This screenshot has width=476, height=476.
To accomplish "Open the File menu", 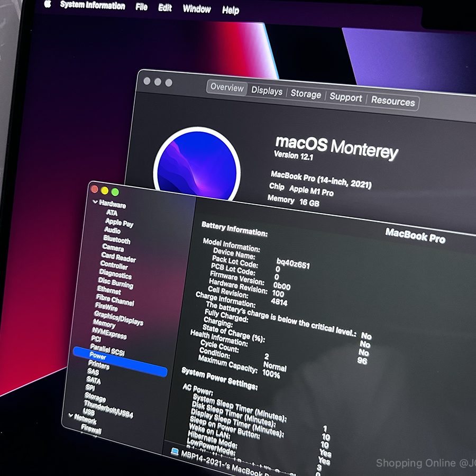I will [x=141, y=6].
